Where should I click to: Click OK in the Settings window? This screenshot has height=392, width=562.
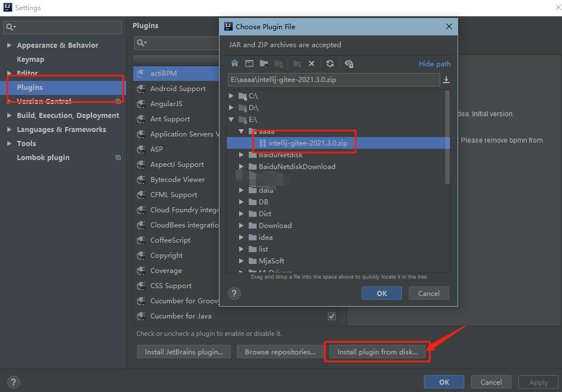(x=444, y=382)
